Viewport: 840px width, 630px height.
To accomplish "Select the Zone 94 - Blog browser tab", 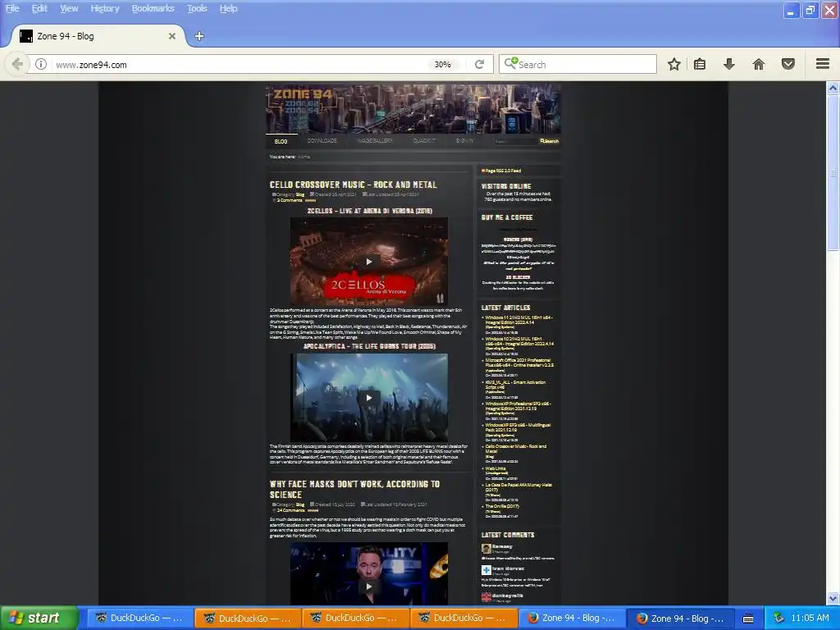I will (97, 36).
